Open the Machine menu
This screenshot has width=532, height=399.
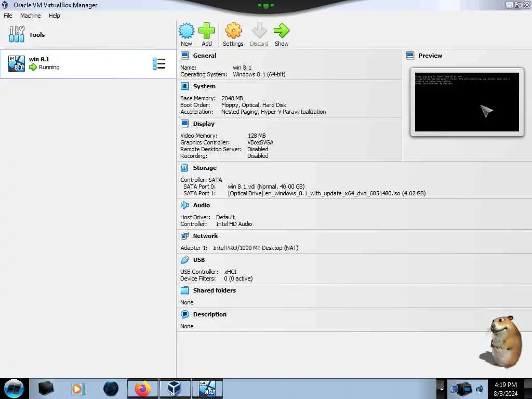click(30, 16)
